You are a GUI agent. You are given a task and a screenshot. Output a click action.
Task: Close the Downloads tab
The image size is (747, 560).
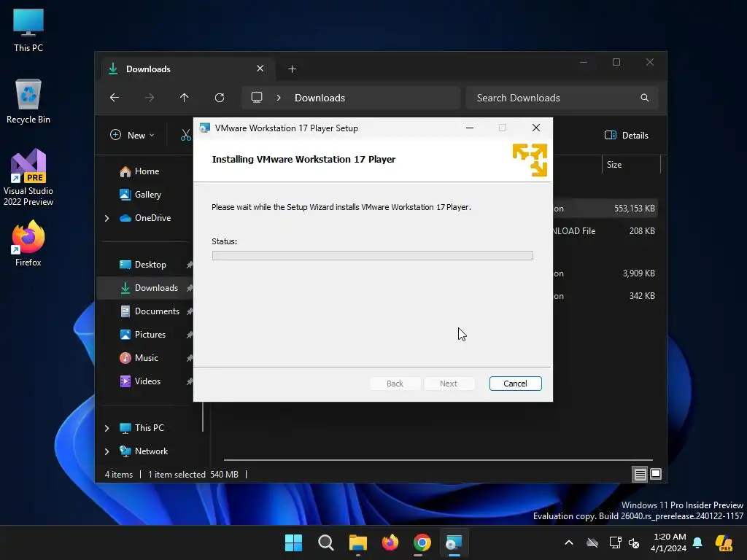pyautogui.click(x=260, y=69)
